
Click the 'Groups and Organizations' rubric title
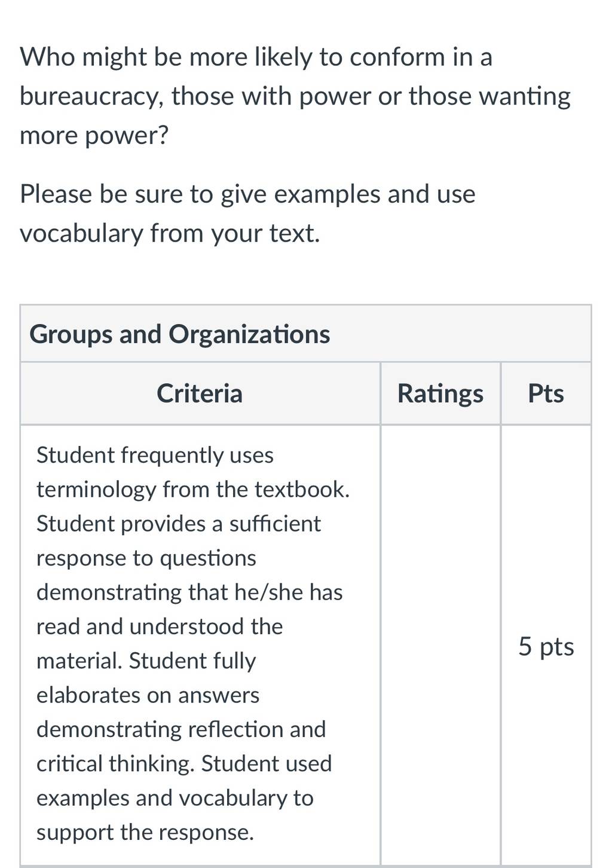[x=179, y=334]
